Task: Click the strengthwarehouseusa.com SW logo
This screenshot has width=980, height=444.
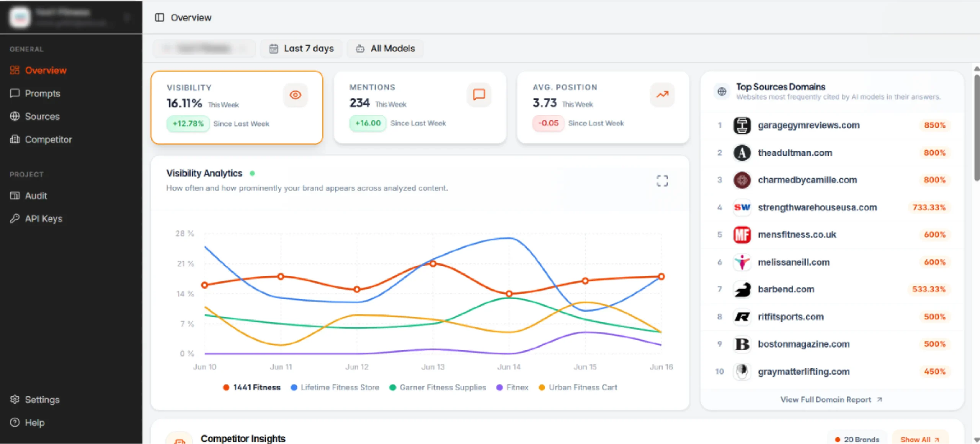Action: [742, 207]
